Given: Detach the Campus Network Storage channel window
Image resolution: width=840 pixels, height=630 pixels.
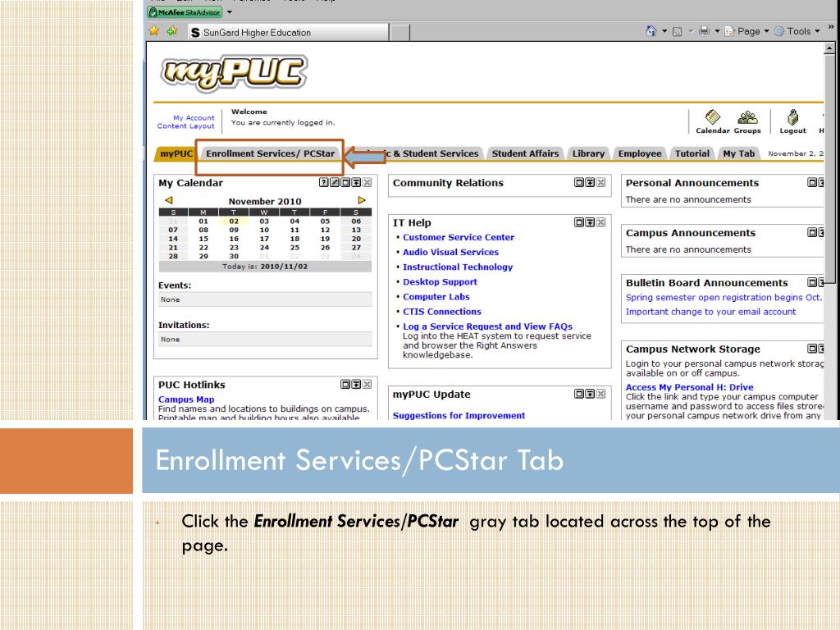Looking at the screenshot, I should tap(812, 348).
